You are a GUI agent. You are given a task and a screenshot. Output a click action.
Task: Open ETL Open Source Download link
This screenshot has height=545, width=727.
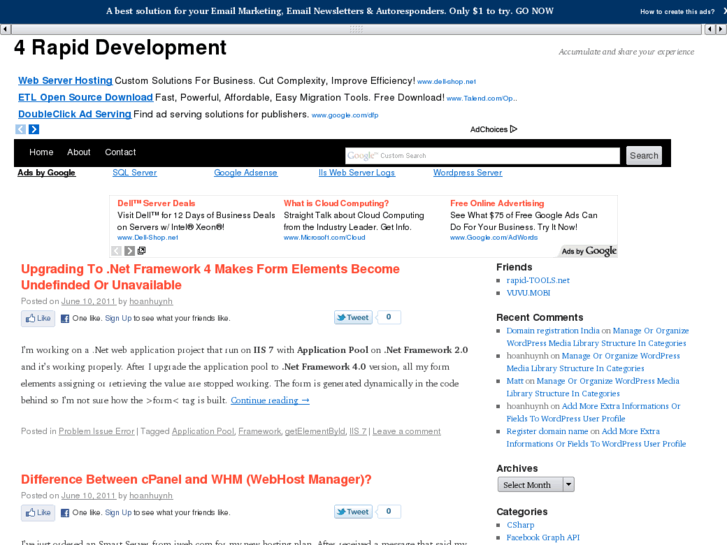85,97
